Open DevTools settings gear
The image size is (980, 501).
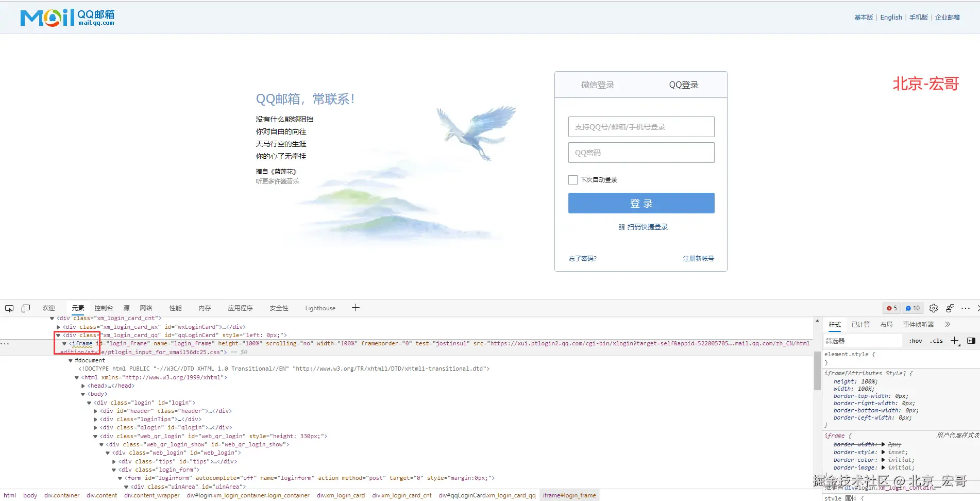click(x=934, y=308)
